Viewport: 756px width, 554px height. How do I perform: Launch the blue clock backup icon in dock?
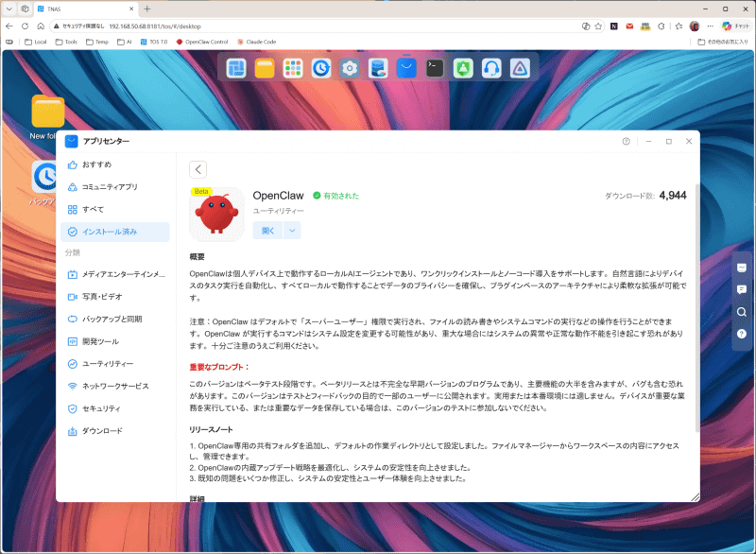click(x=321, y=68)
